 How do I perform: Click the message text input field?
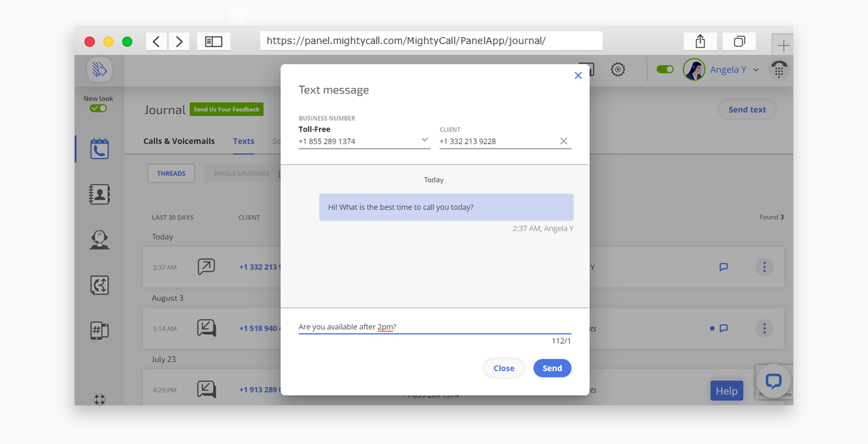(434, 327)
